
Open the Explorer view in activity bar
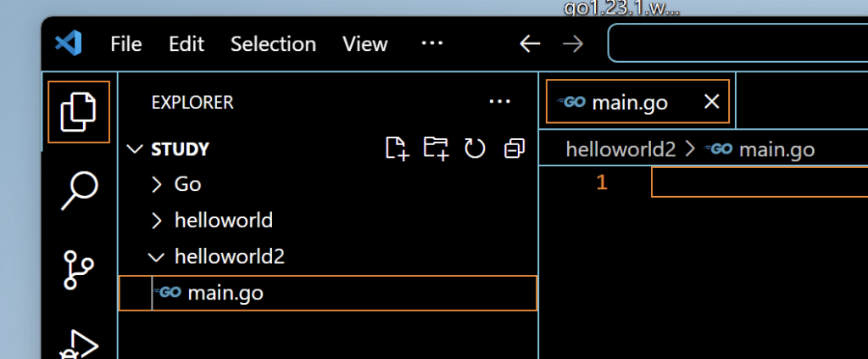pos(79,112)
